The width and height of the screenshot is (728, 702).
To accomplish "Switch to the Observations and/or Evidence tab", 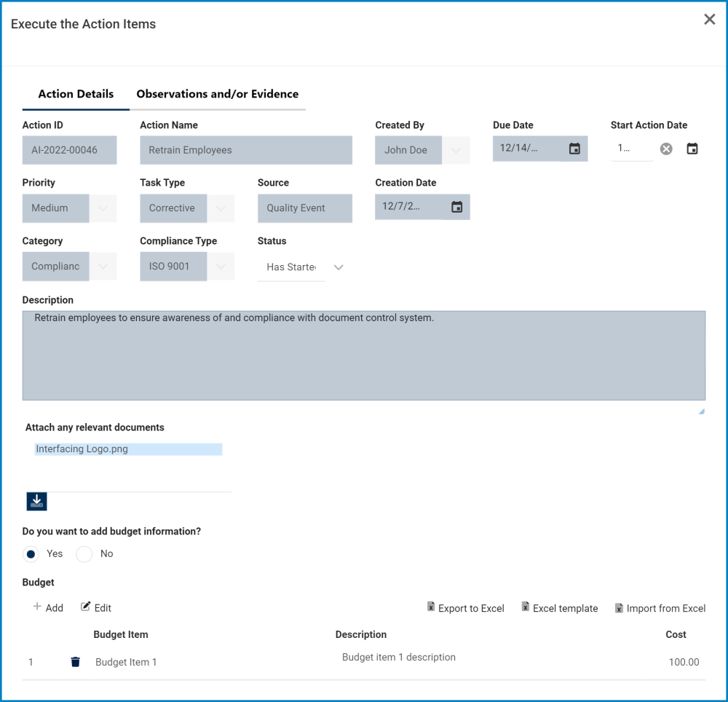I will click(x=217, y=94).
